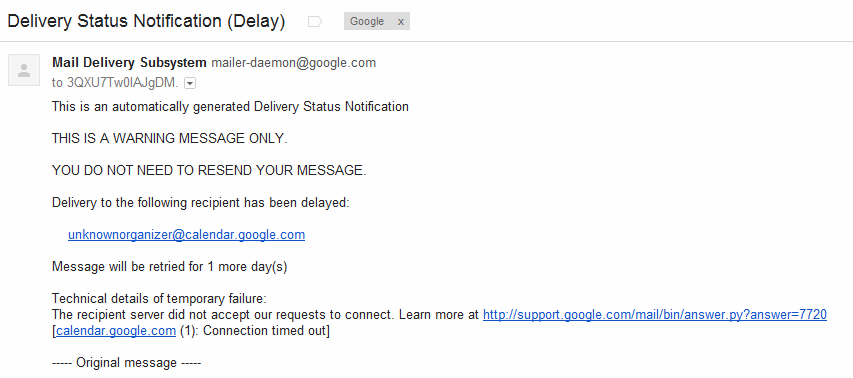The image size is (853, 378).
Task: Click the THIS IS A WARNING MESSAGE ONLY line
Action: coord(170,139)
